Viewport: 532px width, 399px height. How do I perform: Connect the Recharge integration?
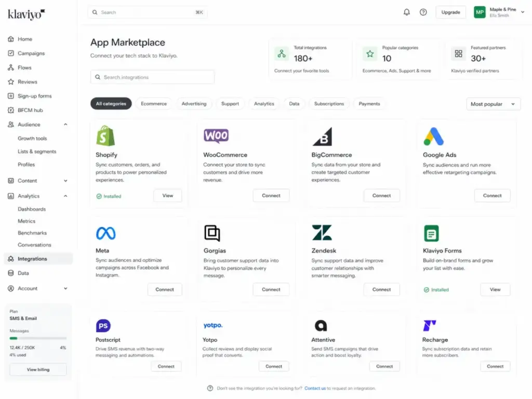[495, 366]
